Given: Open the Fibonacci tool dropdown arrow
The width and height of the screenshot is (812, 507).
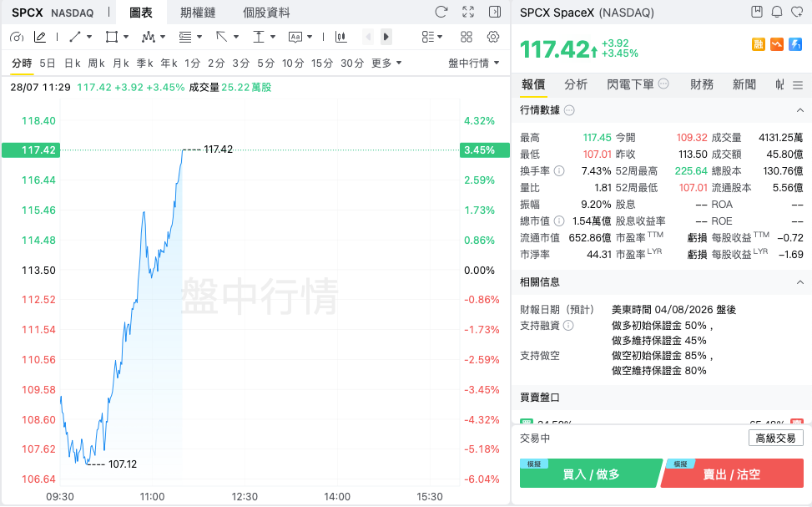Looking at the screenshot, I should tap(199, 37).
